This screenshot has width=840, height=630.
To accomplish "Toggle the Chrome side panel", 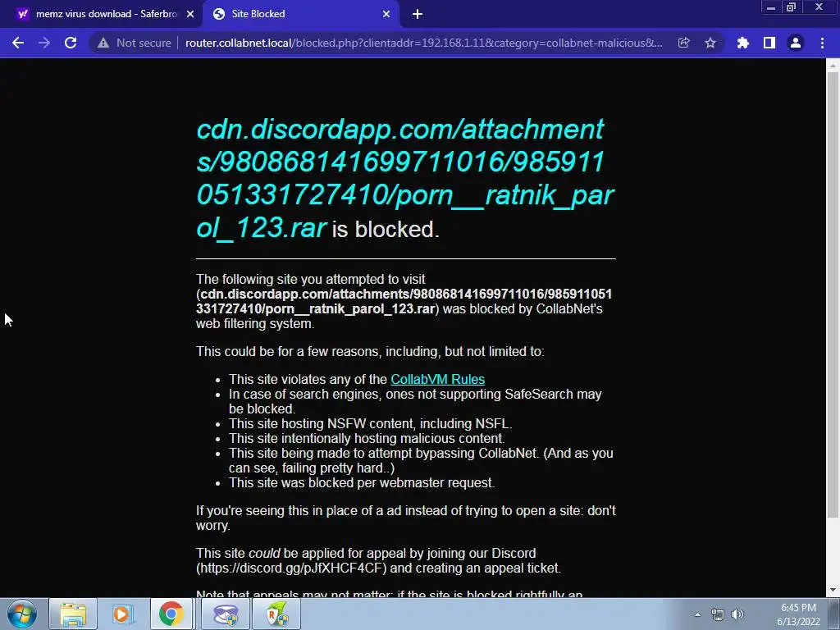I will [769, 43].
